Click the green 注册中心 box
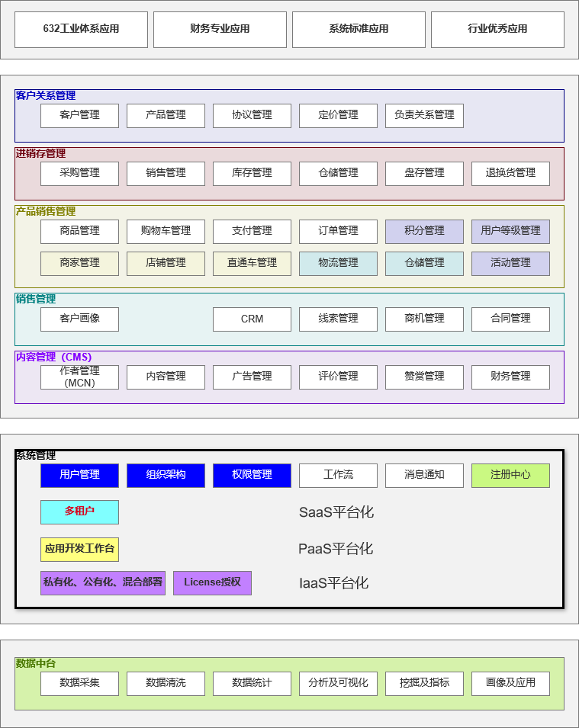Image resolution: width=579 pixels, height=728 pixels. click(x=510, y=476)
